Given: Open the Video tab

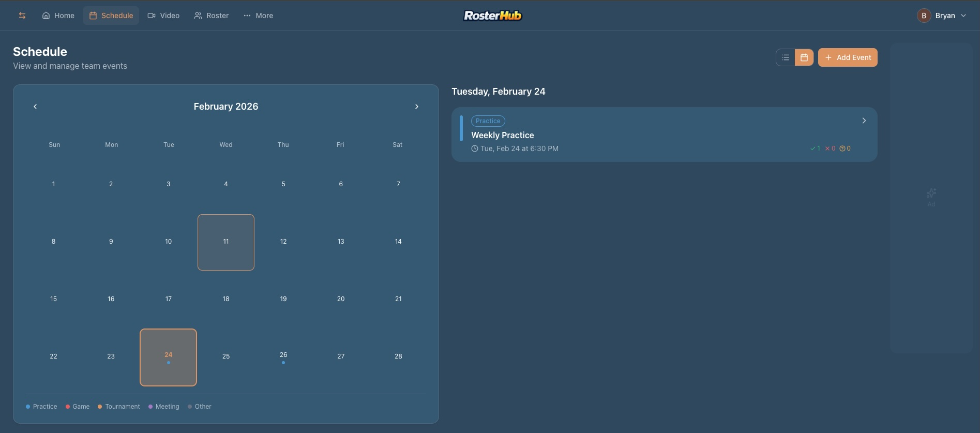Looking at the screenshot, I should [163, 16].
